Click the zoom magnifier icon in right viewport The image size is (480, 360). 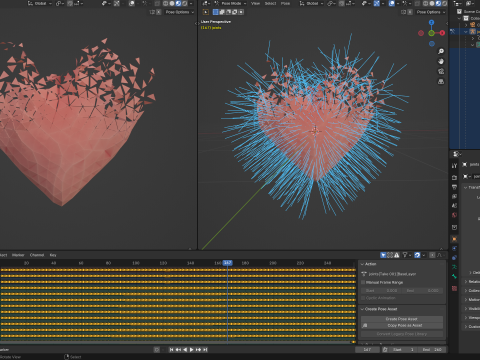click(x=441, y=51)
